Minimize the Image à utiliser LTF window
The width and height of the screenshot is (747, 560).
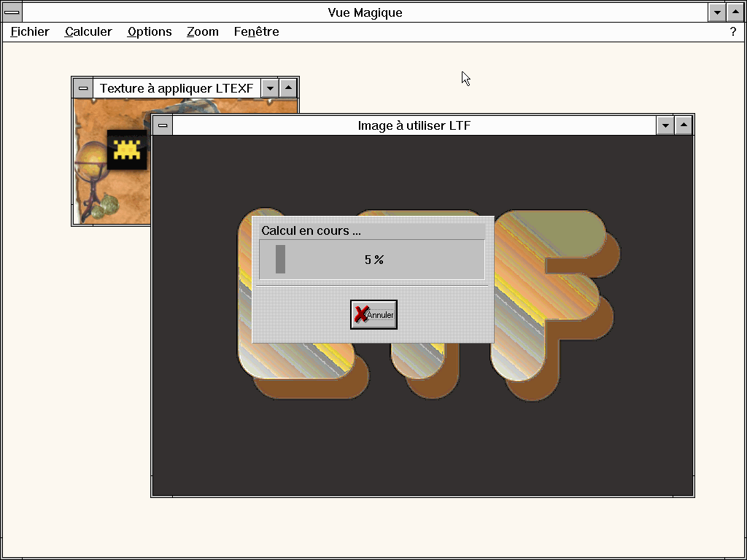click(x=665, y=125)
